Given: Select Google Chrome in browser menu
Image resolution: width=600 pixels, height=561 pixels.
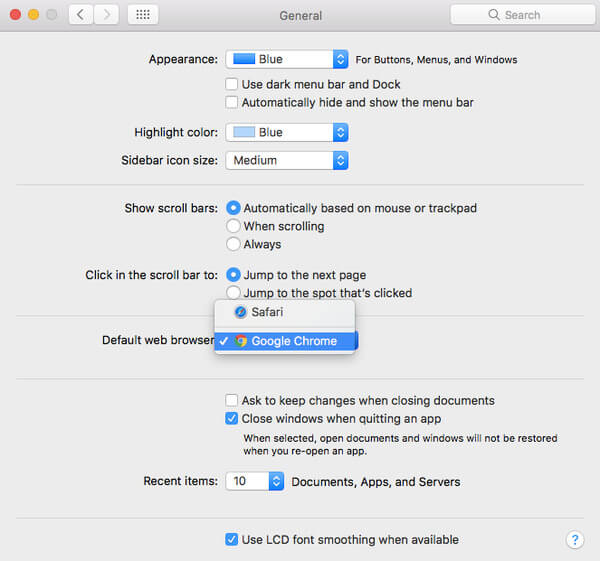Looking at the screenshot, I should (x=293, y=341).
